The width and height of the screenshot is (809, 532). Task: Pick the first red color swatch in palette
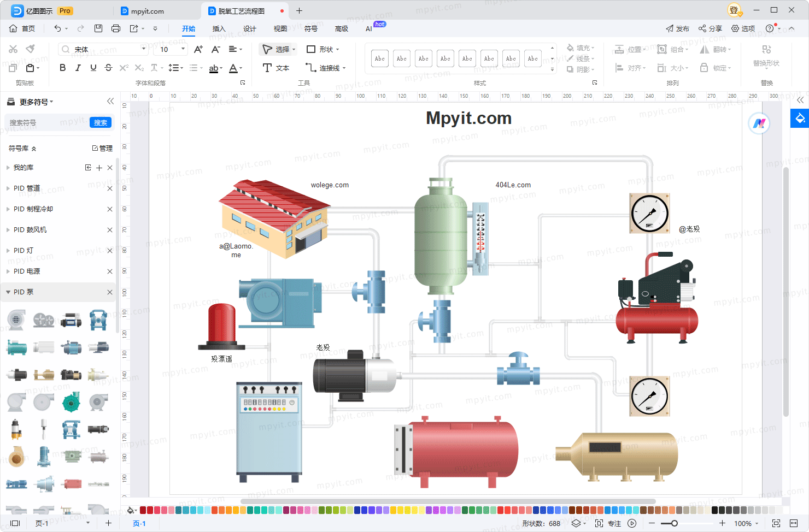[x=143, y=510]
